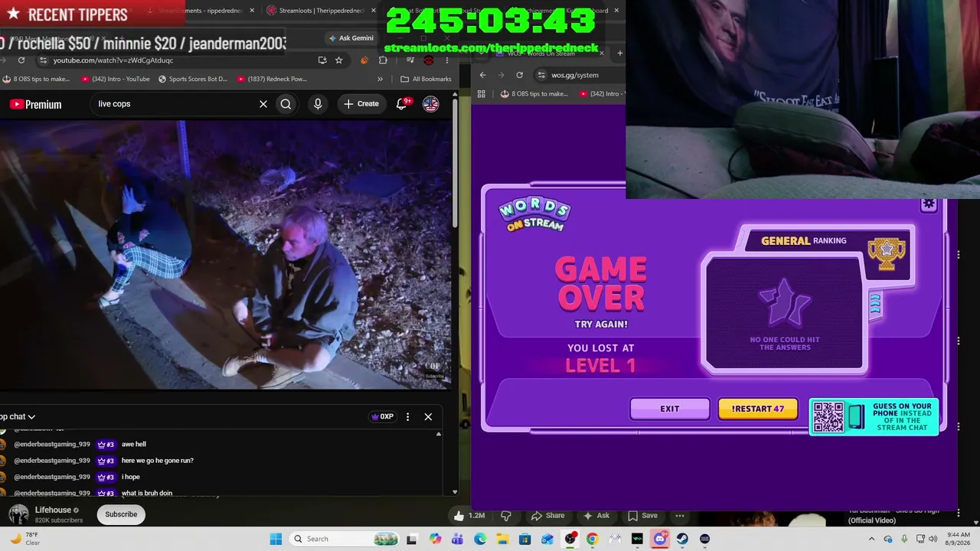Click the YouTube search input field

(176, 104)
